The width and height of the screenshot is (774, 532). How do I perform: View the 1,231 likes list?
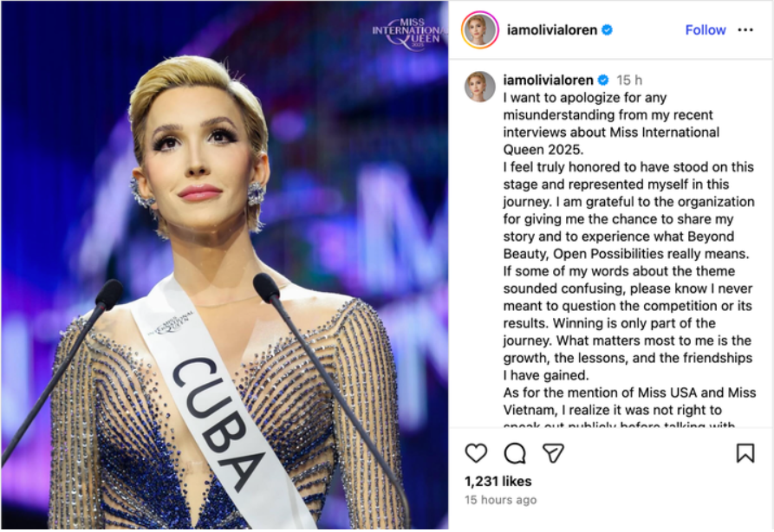pos(498,481)
